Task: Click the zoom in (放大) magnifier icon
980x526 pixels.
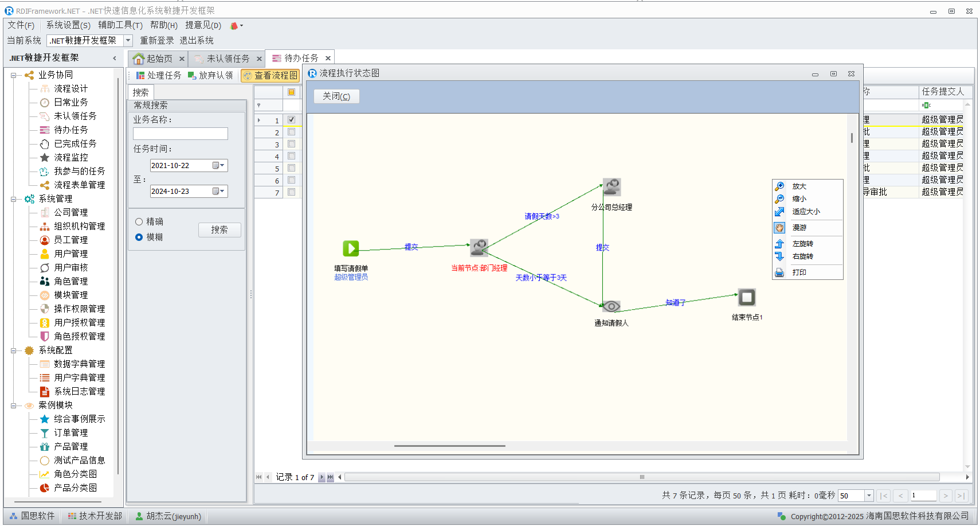Action: click(779, 186)
